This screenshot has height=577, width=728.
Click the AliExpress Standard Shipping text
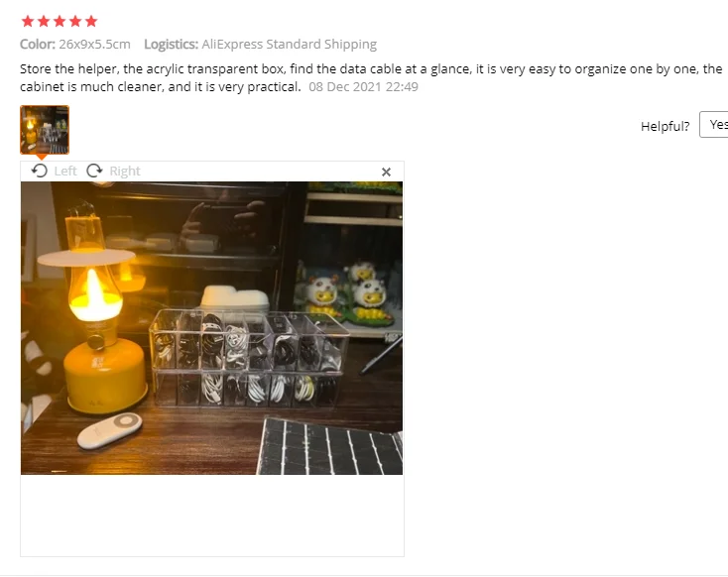tap(290, 44)
